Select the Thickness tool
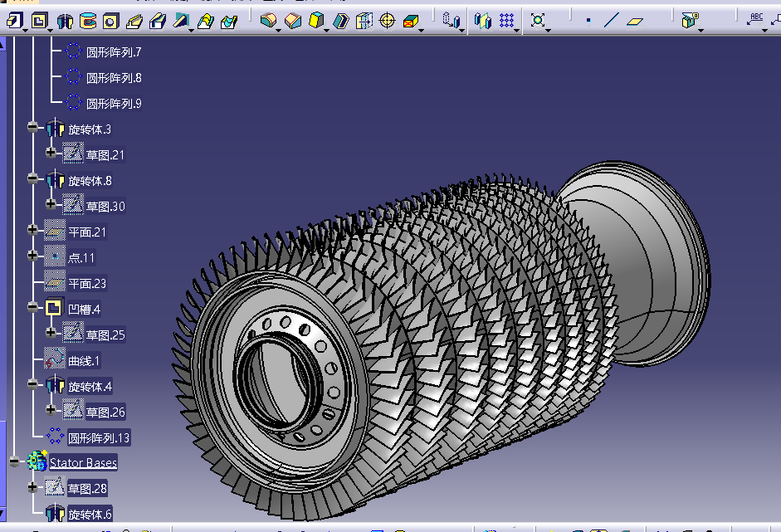 click(x=364, y=21)
